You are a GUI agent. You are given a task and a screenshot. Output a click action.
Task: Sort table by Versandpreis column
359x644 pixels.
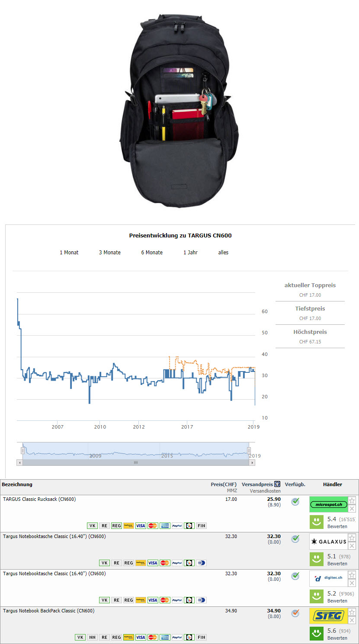click(257, 484)
